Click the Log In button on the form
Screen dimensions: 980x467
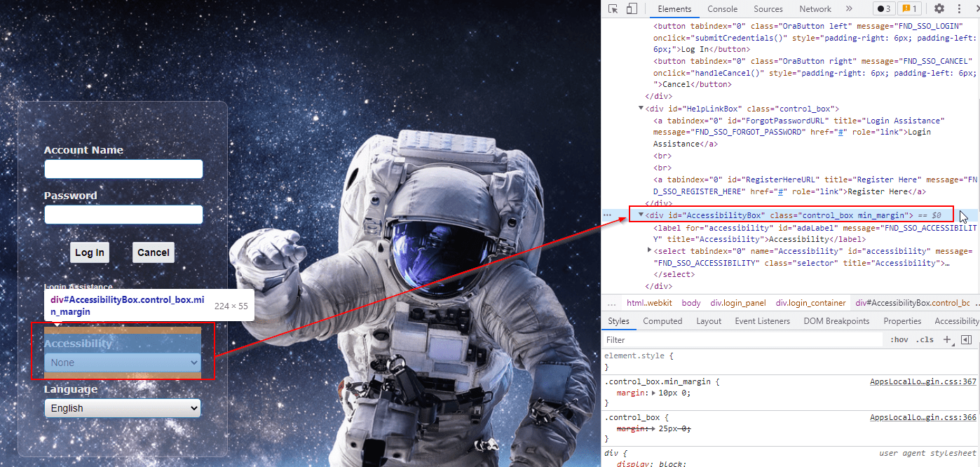tap(89, 252)
